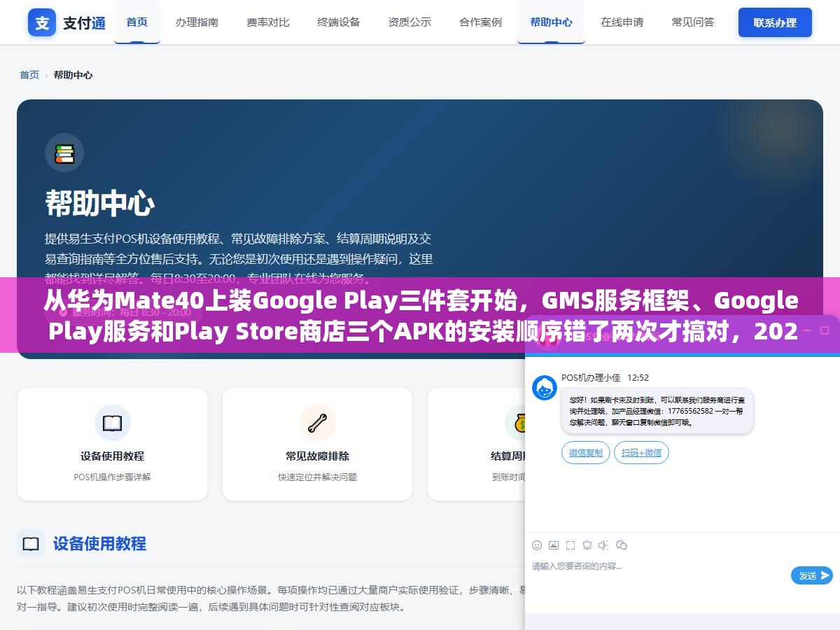Open the 设备使用教程 card

(112, 444)
